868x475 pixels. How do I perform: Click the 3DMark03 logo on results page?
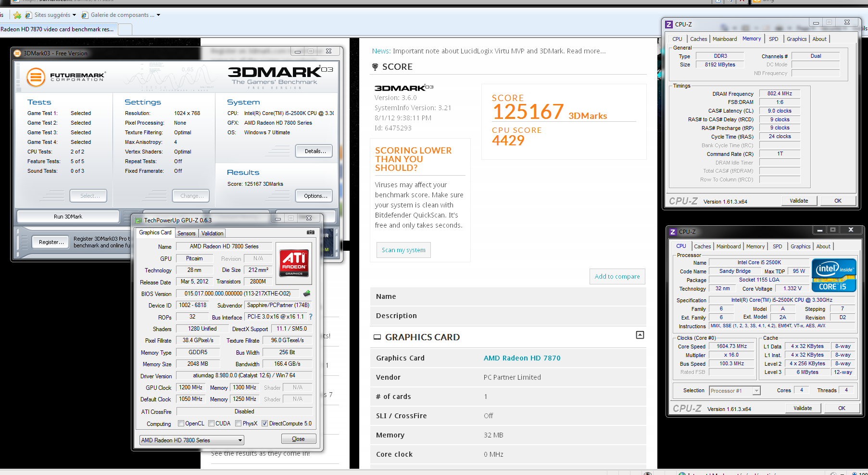[404, 88]
